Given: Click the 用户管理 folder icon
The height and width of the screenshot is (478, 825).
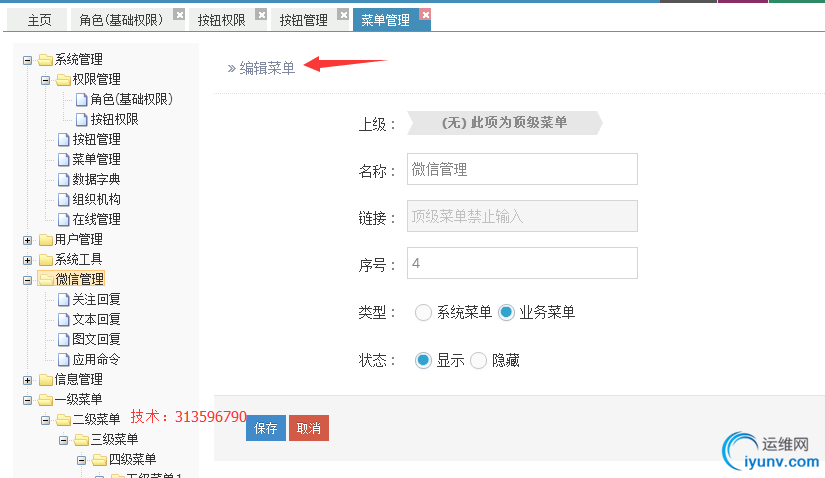Looking at the screenshot, I should click(46, 240).
